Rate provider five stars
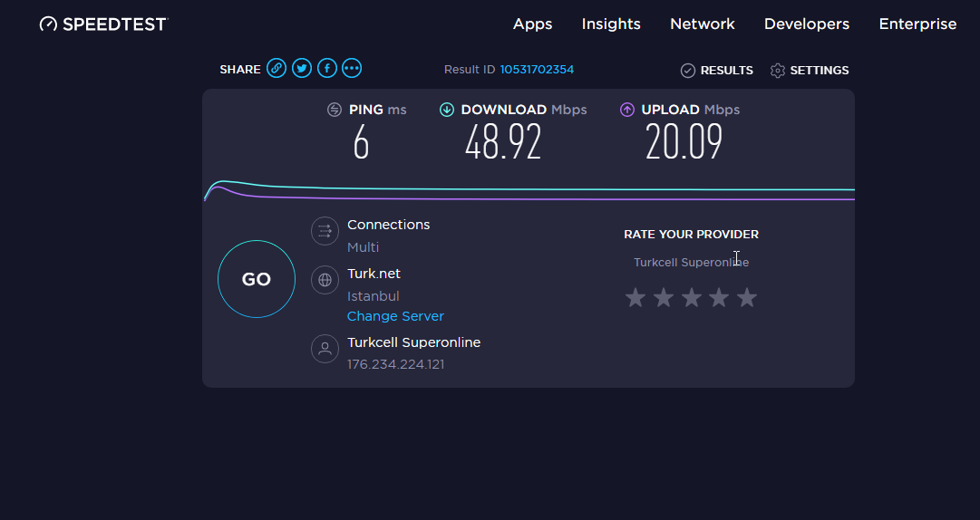 coord(747,298)
